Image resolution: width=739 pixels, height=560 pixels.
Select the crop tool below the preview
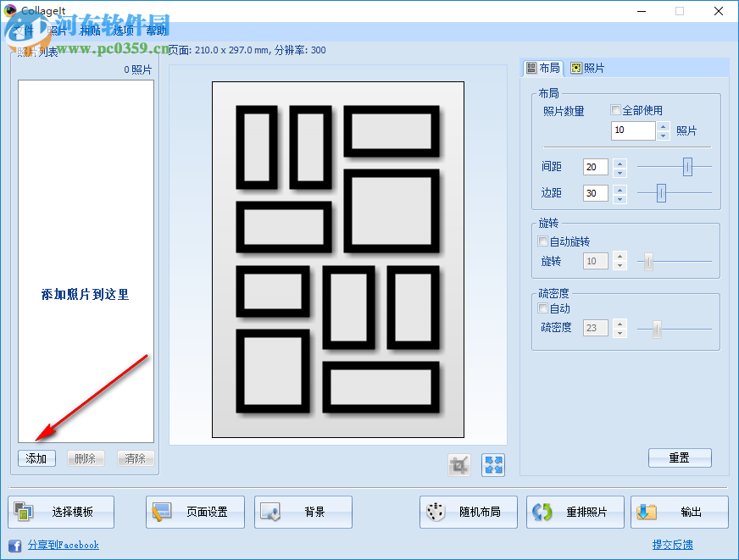tap(458, 464)
